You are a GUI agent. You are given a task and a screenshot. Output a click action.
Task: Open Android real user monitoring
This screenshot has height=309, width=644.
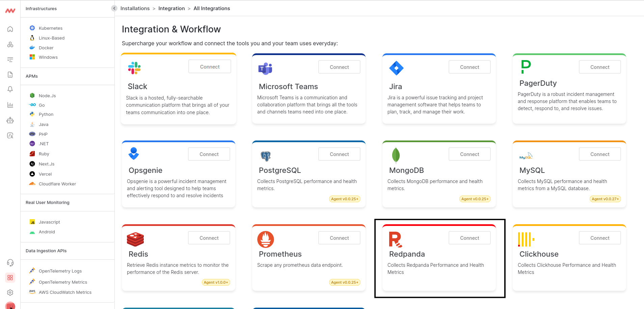[47, 232]
